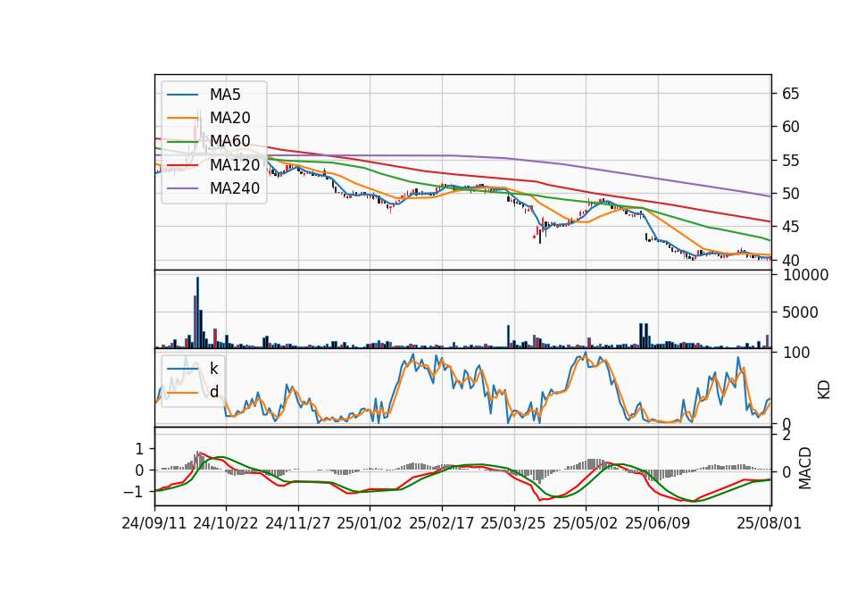Click the k legend label in KD panel
This screenshot has width=857, height=616.
[213, 369]
